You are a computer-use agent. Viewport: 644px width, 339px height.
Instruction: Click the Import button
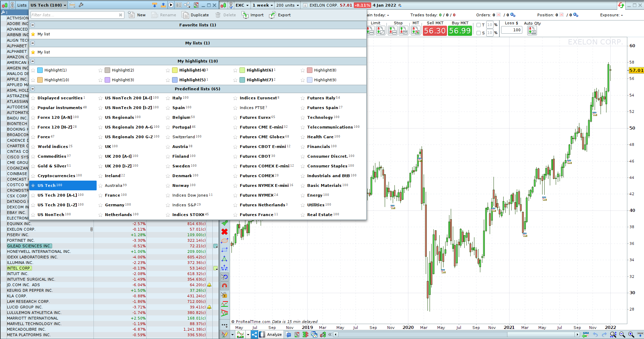click(253, 15)
